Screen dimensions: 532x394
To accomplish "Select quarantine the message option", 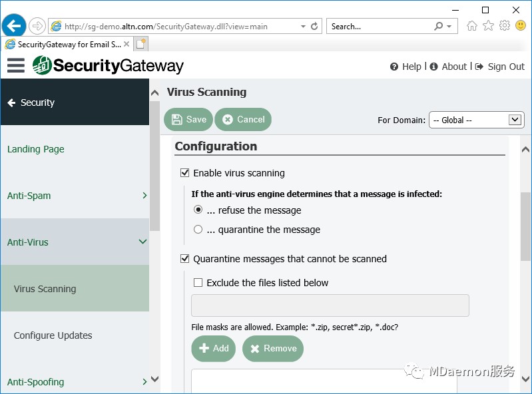I will pyautogui.click(x=198, y=230).
